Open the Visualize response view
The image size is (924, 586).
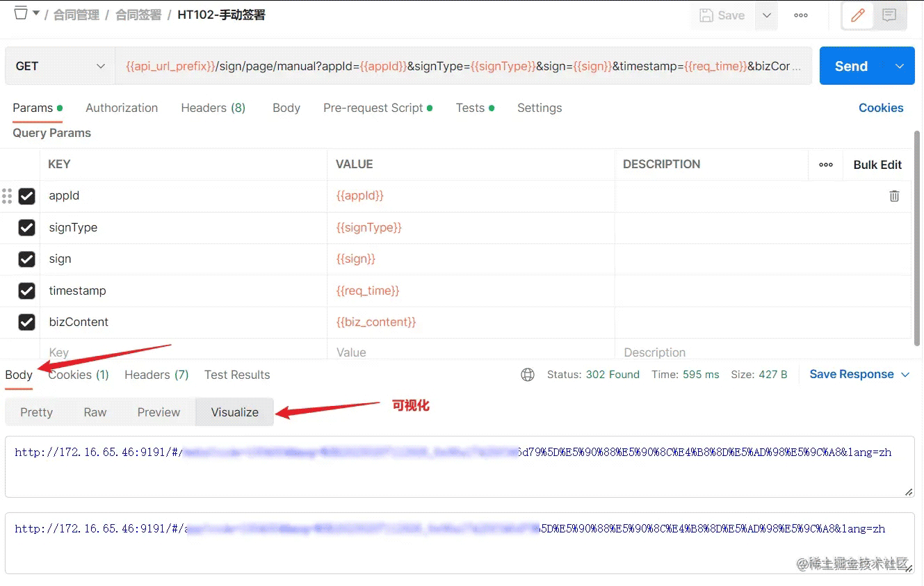point(234,412)
